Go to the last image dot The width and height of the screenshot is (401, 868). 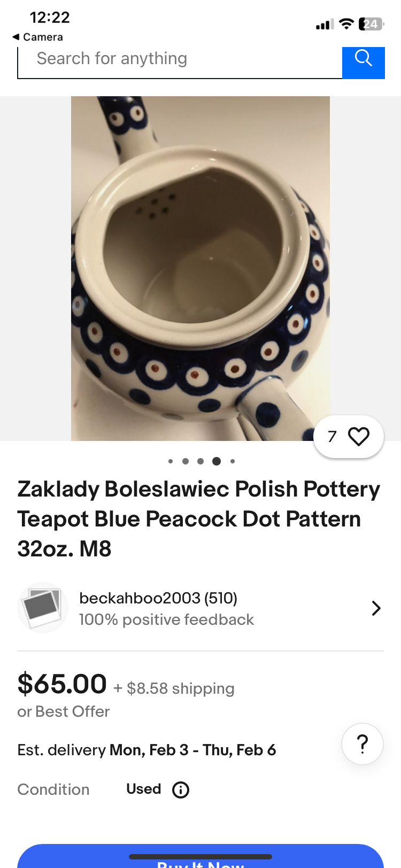pos(233,461)
